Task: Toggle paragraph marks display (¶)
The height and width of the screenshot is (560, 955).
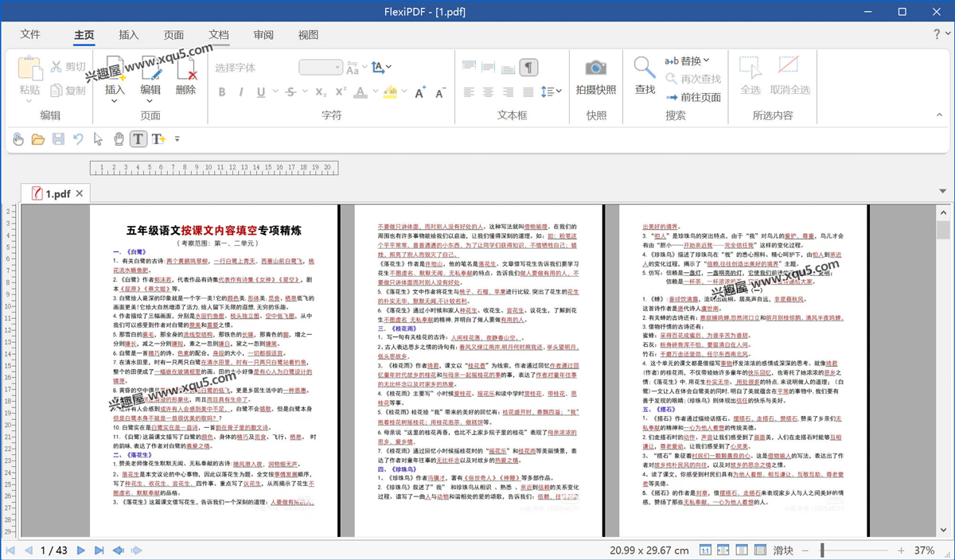Action: (528, 68)
